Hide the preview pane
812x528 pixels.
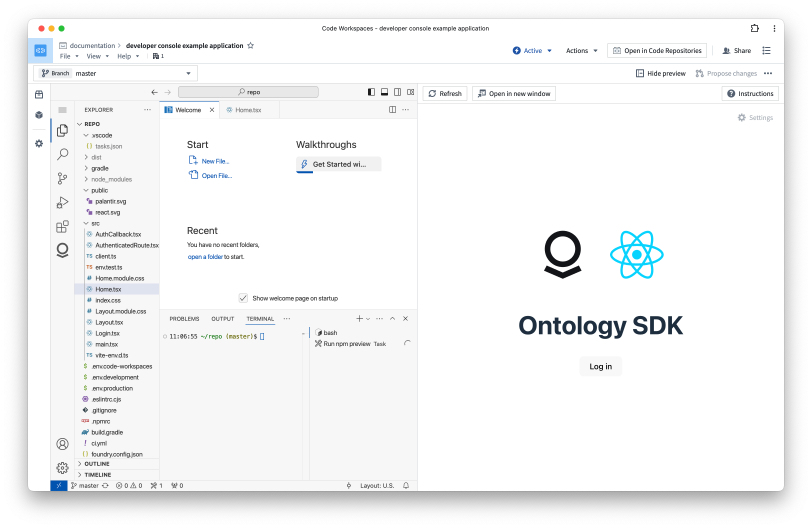pyautogui.click(x=661, y=74)
